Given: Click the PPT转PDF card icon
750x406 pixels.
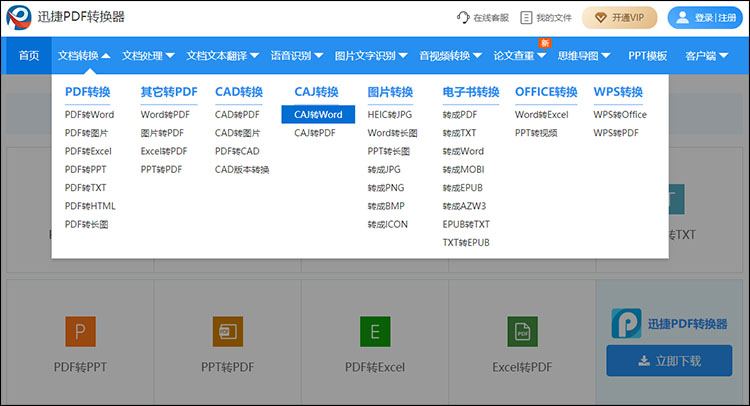Looking at the screenshot, I should tap(228, 331).
